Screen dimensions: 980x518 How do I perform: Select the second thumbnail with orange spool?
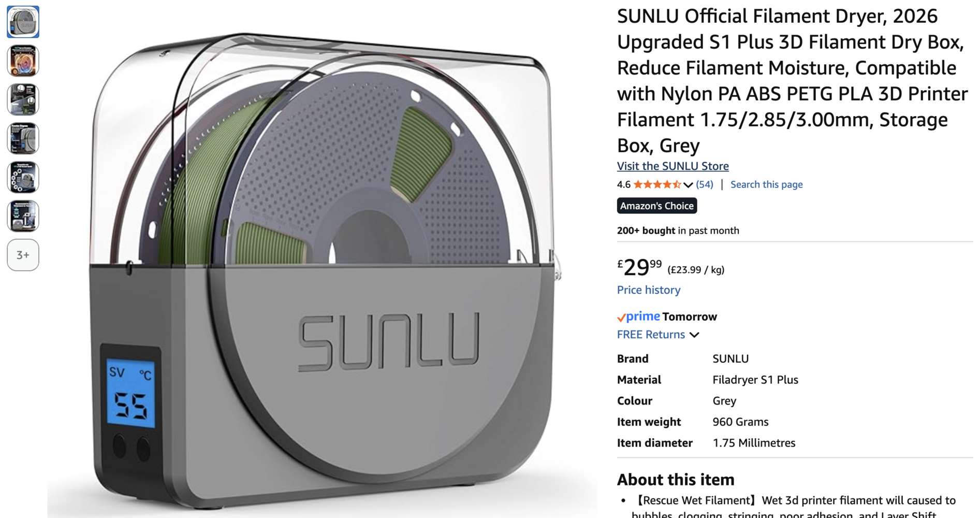point(23,61)
